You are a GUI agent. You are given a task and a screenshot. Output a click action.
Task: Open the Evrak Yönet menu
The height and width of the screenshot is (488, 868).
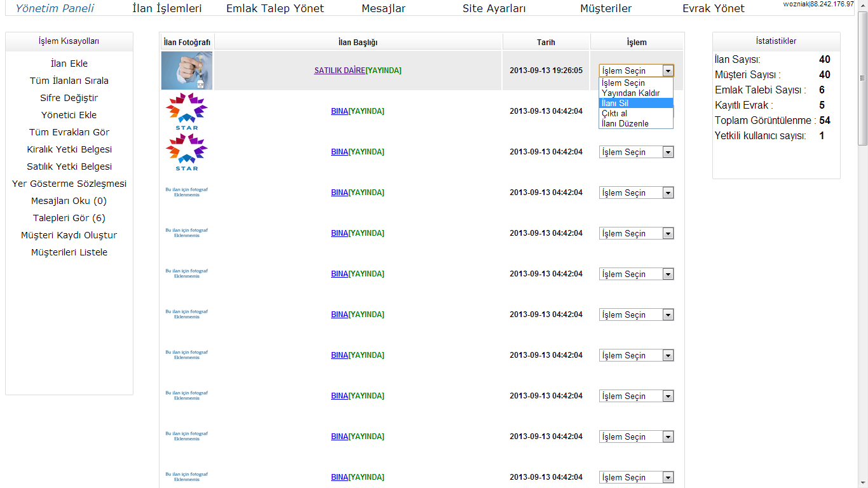(713, 8)
